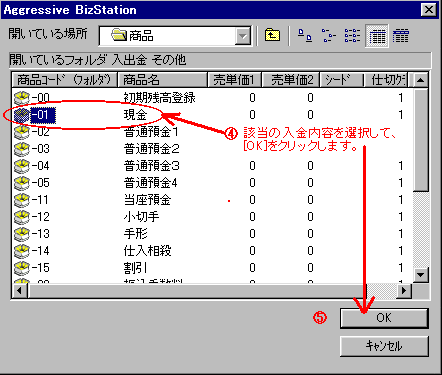Sort by 商品名 column header
This screenshot has height=375, width=442.
tap(163, 80)
